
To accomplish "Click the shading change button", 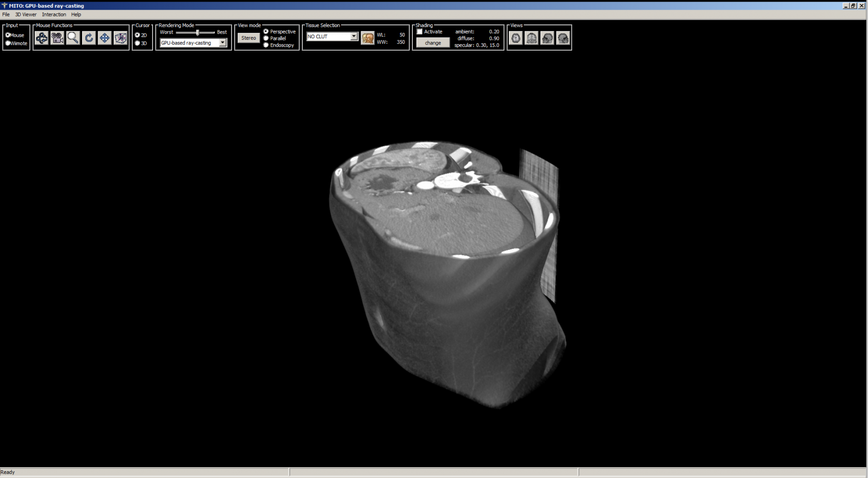I will pyautogui.click(x=433, y=43).
